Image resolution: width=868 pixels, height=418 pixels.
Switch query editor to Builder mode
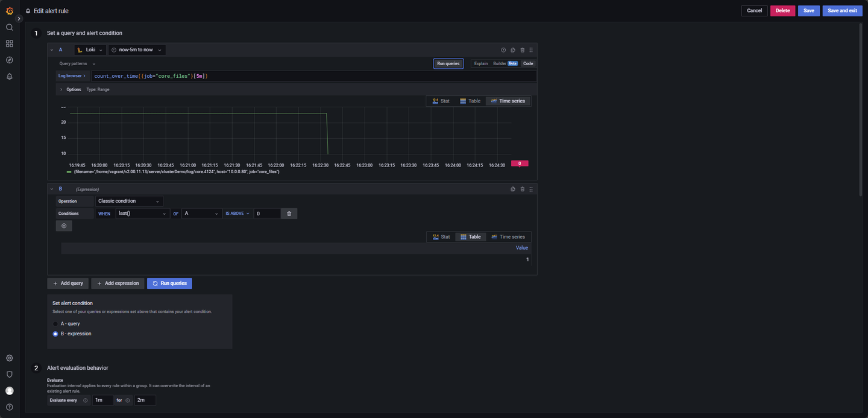[505, 63]
